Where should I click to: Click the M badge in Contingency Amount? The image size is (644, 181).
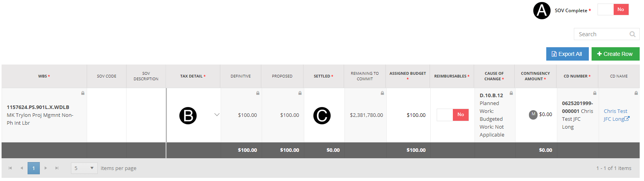point(533,115)
